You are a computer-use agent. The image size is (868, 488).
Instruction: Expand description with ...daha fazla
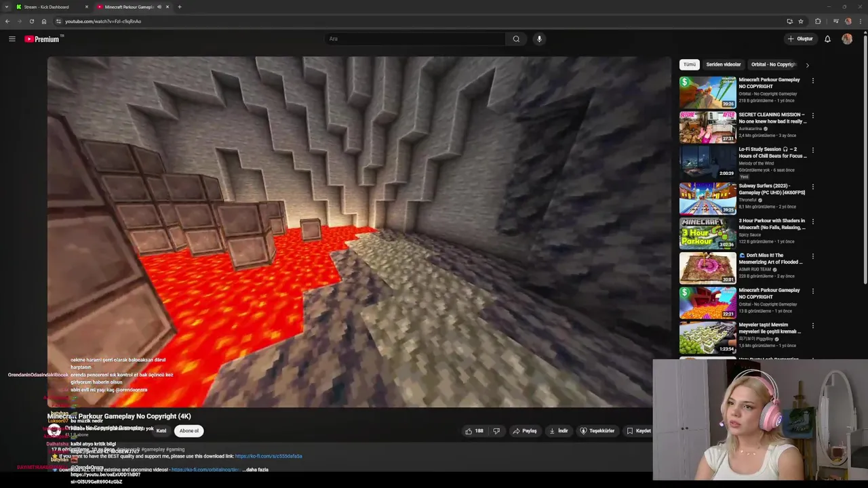pyautogui.click(x=255, y=470)
